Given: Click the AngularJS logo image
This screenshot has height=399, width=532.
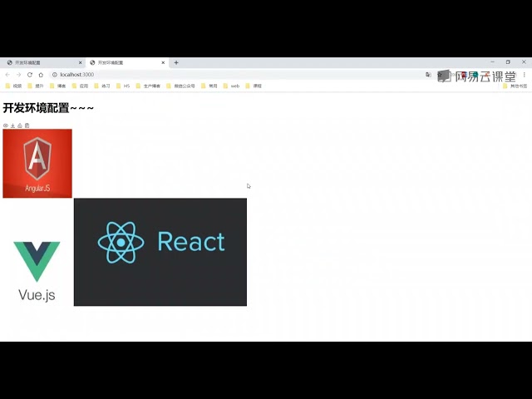Looking at the screenshot, I should [x=37, y=164].
